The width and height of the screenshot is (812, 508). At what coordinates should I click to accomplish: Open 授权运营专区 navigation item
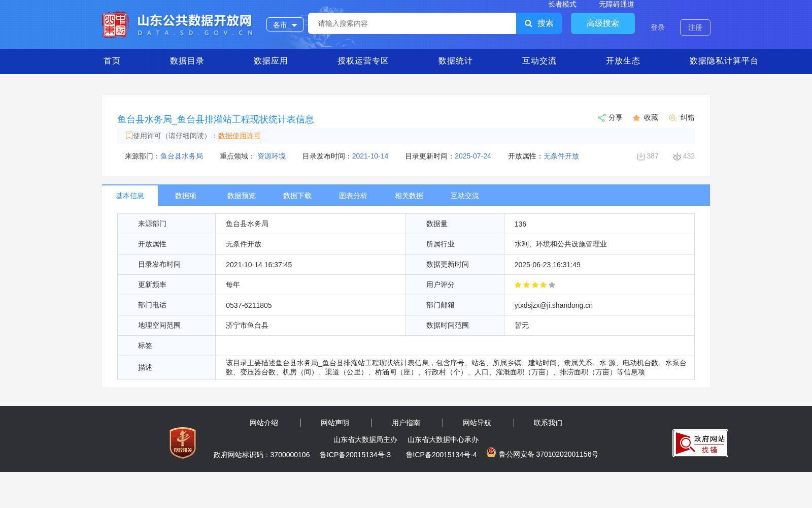(363, 61)
